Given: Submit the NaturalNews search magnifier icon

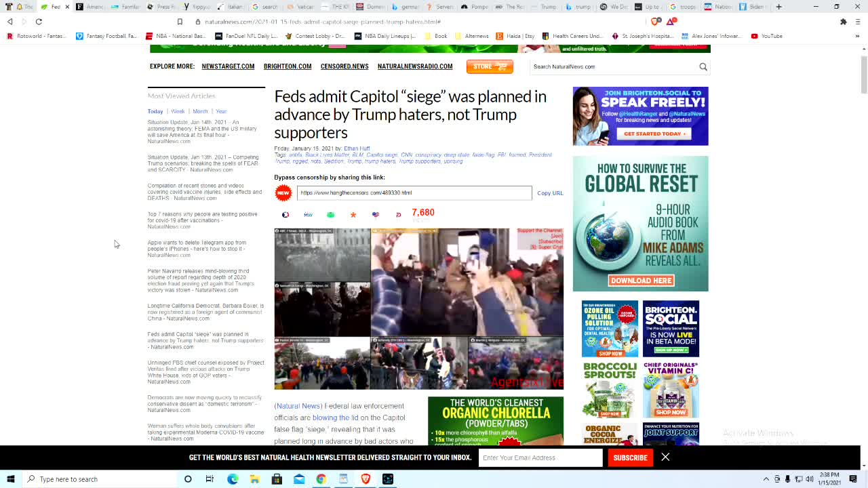Looking at the screenshot, I should (703, 66).
